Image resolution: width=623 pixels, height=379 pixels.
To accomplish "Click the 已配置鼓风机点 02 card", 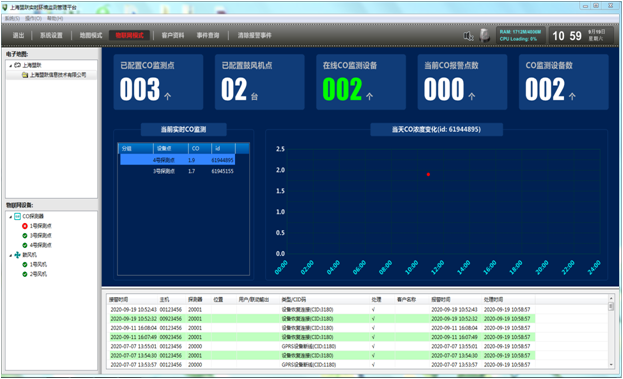I will pyautogui.click(x=259, y=82).
